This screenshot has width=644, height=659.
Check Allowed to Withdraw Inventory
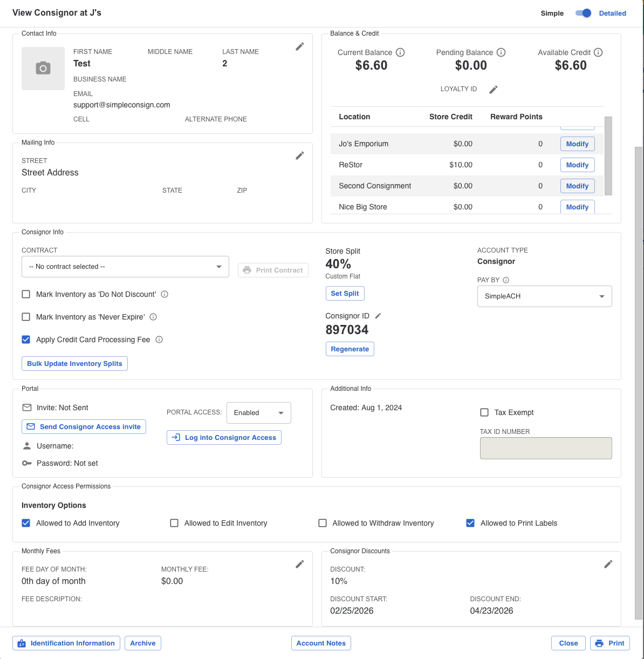[323, 523]
